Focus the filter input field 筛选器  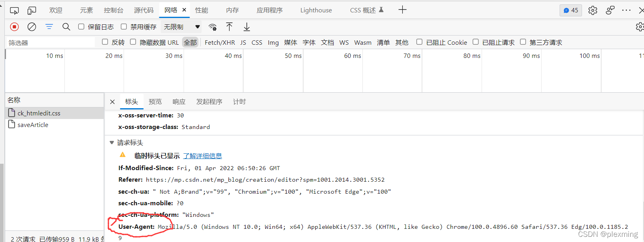pos(50,42)
